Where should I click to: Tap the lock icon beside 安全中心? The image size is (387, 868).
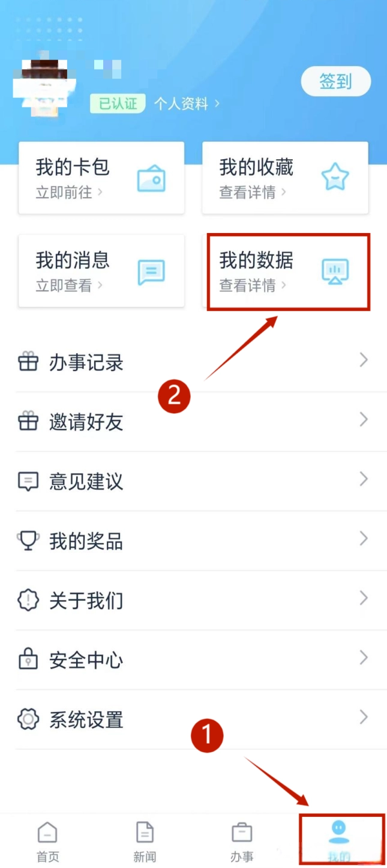pyautogui.click(x=28, y=660)
